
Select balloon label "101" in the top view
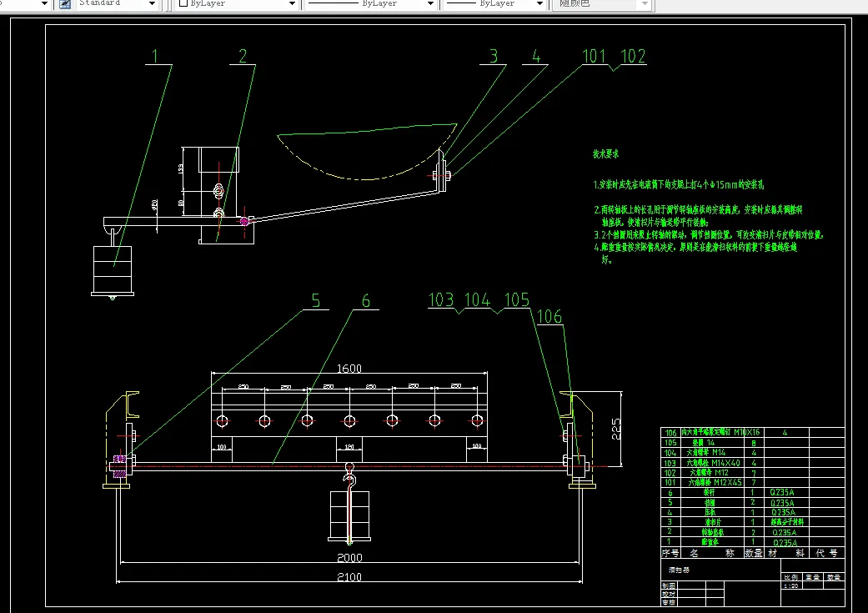[x=594, y=56]
